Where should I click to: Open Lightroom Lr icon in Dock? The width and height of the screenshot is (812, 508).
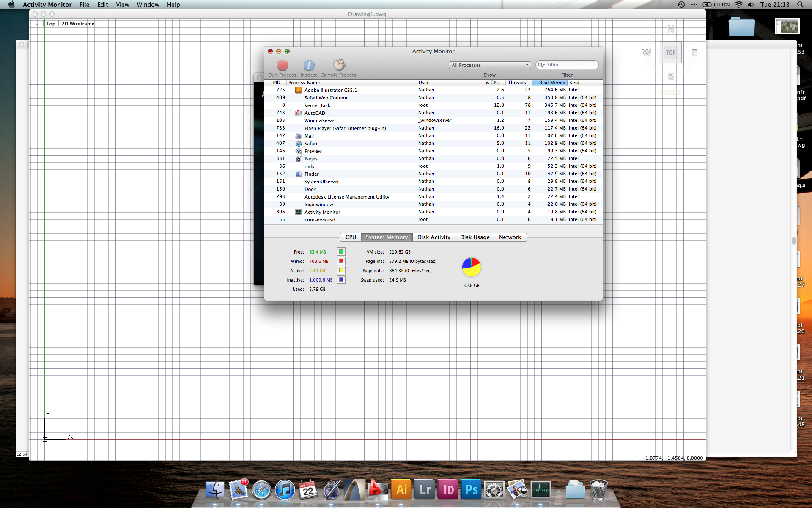click(425, 490)
